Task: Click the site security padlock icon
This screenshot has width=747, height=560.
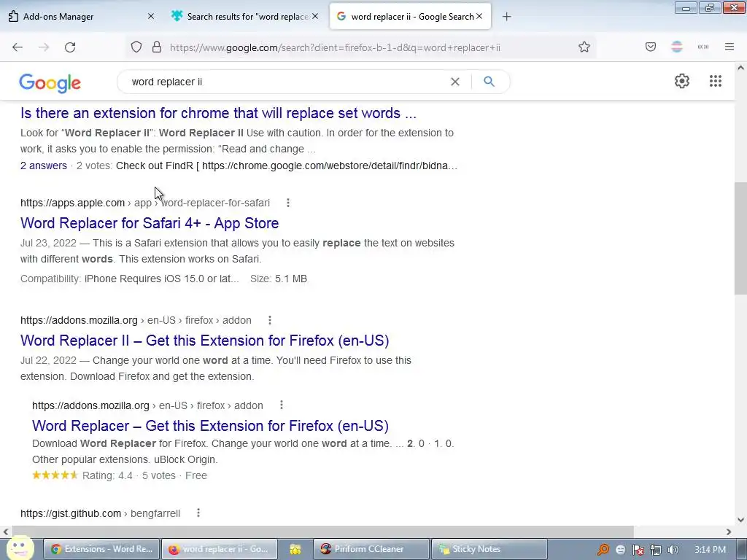Action: [157, 47]
